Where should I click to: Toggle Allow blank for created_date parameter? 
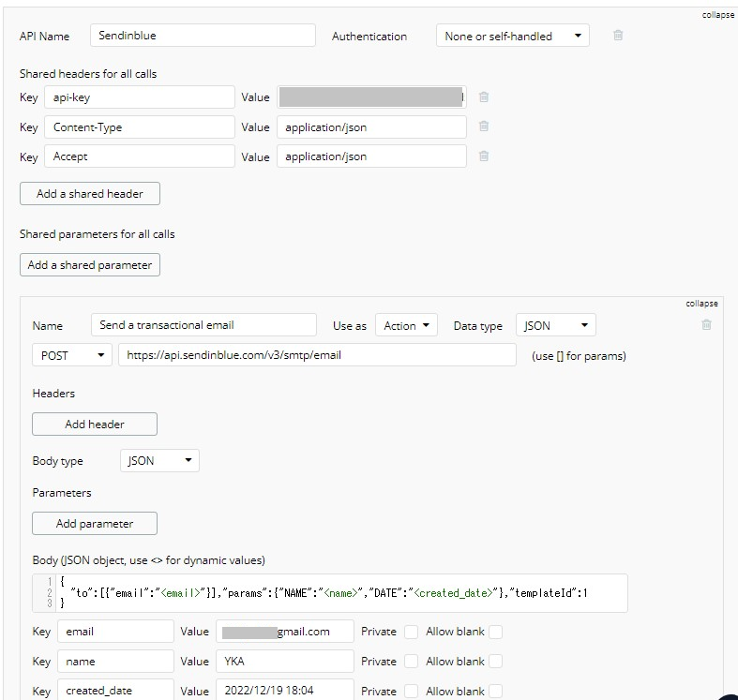[496, 691]
